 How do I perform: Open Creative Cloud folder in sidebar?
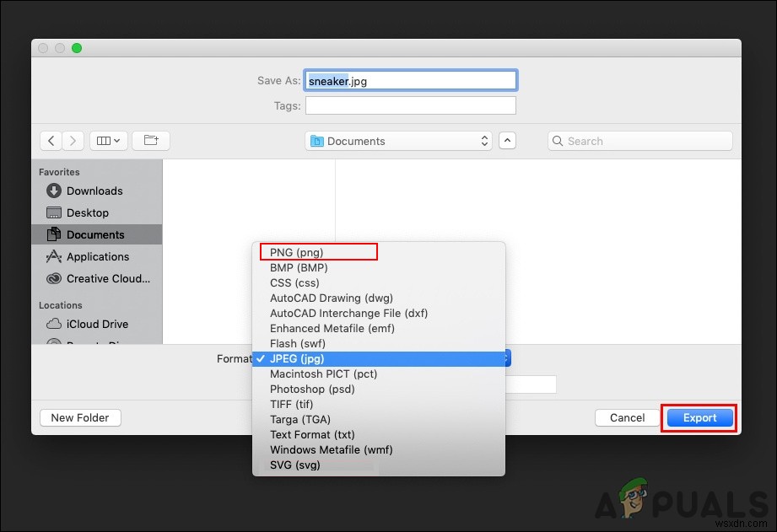pos(97,278)
